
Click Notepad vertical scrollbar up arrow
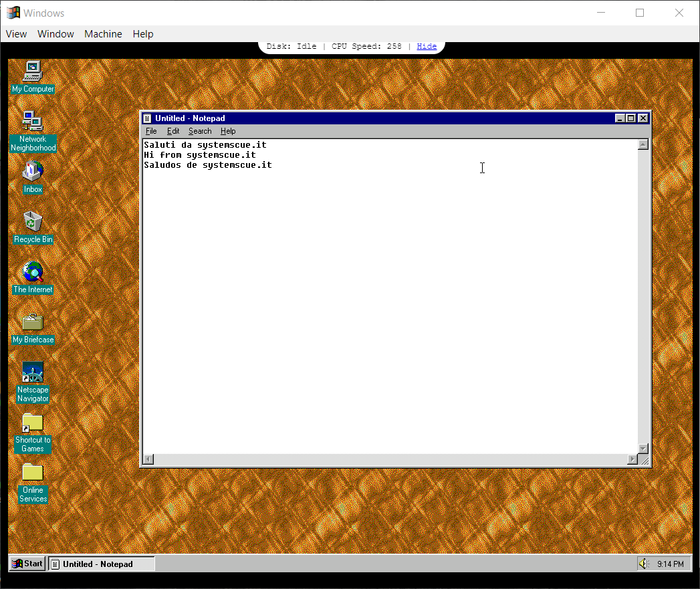pos(643,144)
